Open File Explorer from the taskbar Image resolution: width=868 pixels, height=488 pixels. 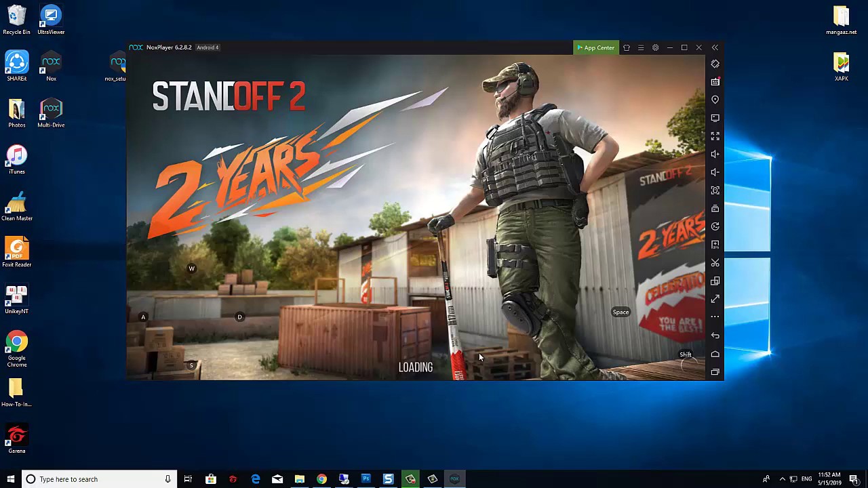pyautogui.click(x=299, y=479)
